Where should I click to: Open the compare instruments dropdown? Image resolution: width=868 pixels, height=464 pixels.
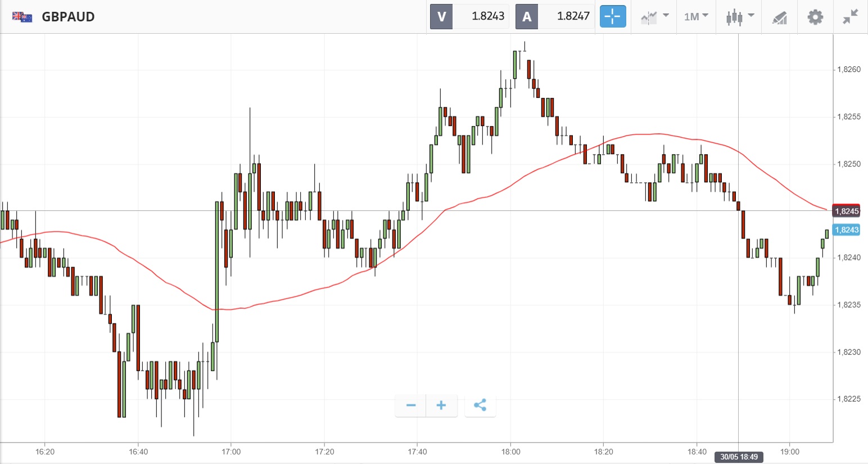(654, 17)
